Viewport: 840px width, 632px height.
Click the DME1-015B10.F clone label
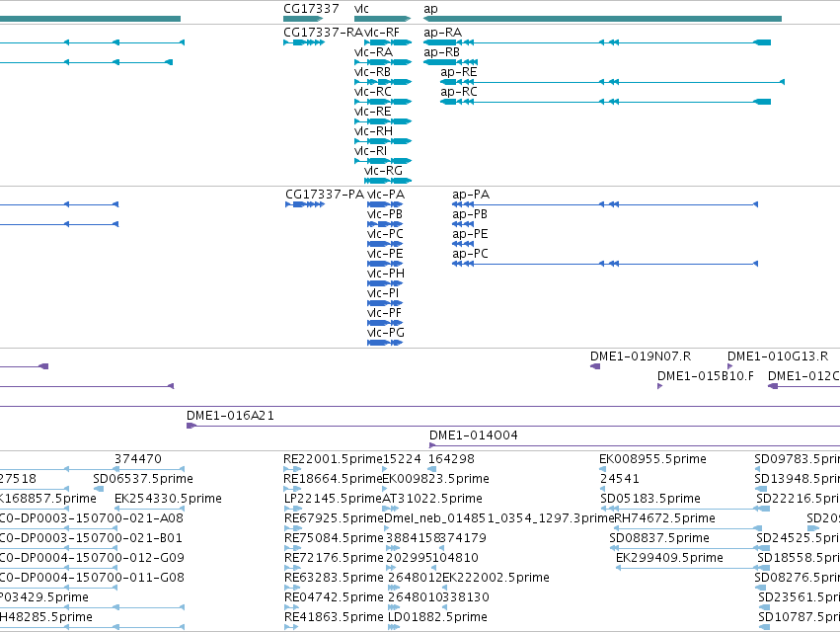tap(706, 376)
